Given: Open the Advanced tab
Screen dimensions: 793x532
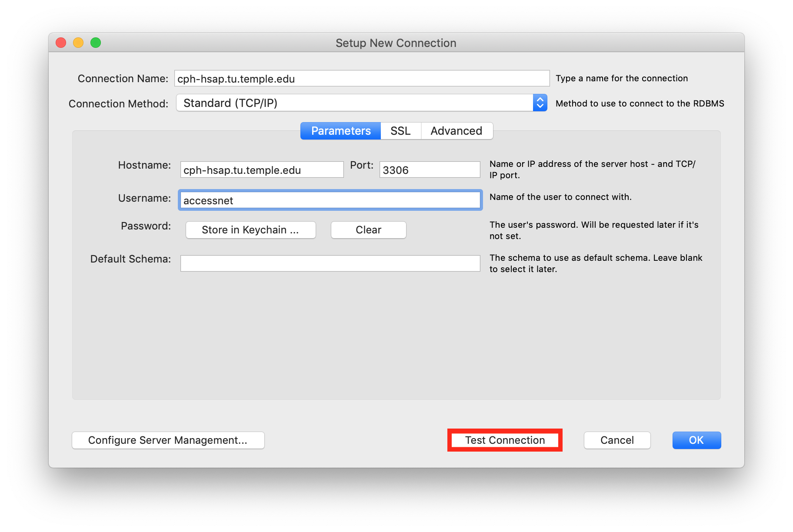Looking at the screenshot, I should click(x=456, y=131).
